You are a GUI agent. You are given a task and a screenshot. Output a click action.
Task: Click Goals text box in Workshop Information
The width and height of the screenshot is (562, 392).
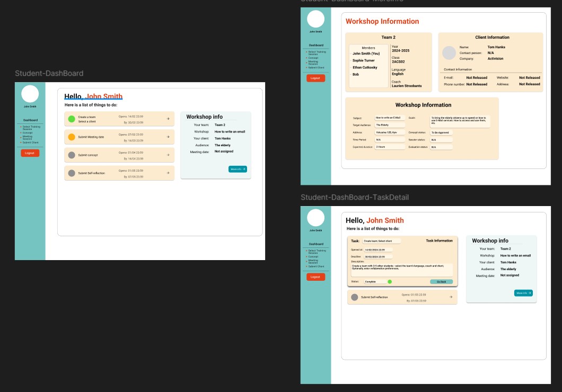[x=460, y=121]
